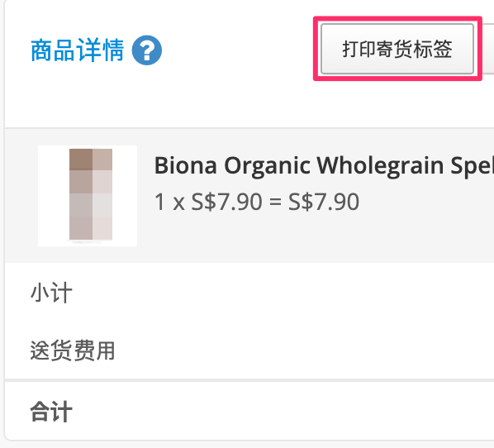Select the 1 x S$7.90 price line
Image resolution: width=494 pixels, height=448 pixels.
[257, 202]
